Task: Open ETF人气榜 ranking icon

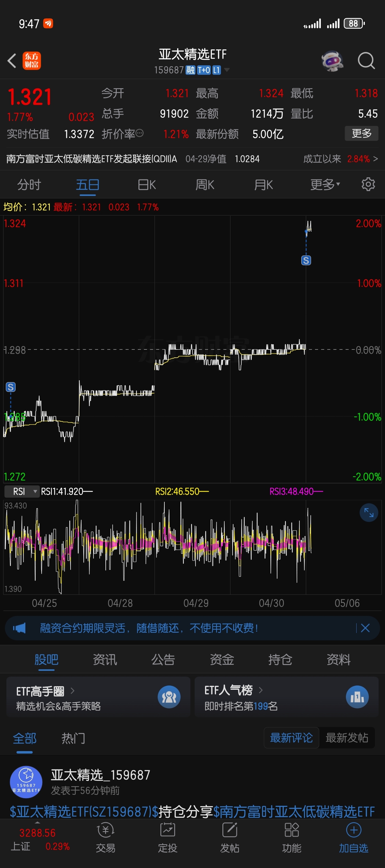Action: point(357,697)
